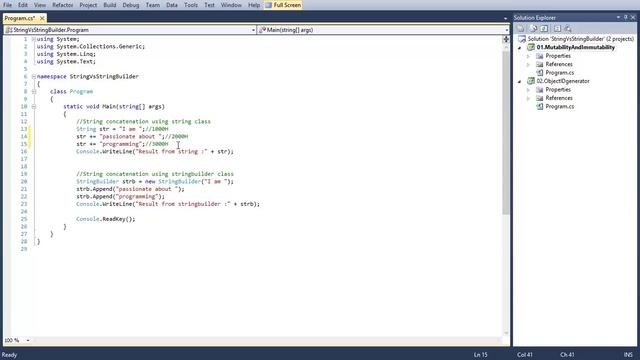Screen dimensions: 640x360
Task: Open the File menu
Action: [7, 5]
